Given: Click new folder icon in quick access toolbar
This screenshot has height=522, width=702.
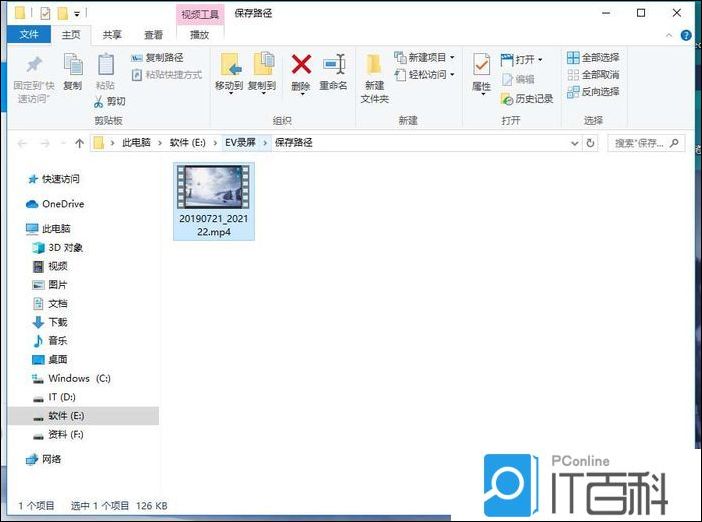Looking at the screenshot, I should click(x=63, y=14).
